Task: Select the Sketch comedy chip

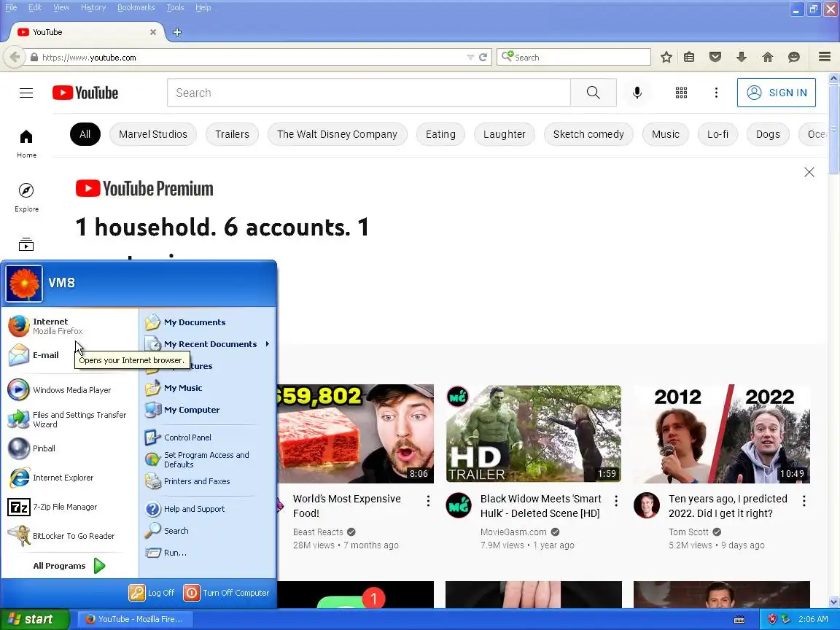Action: [x=588, y=134]
